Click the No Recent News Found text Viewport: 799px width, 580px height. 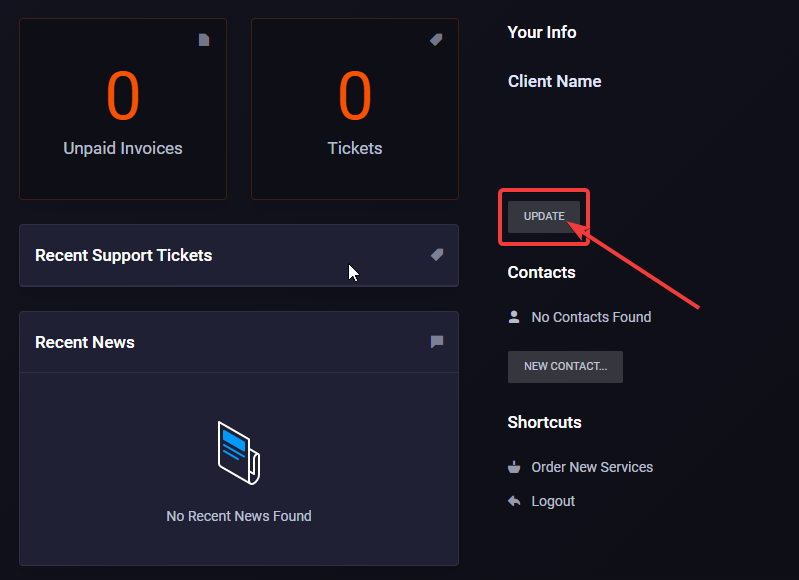tap(239, 516)
